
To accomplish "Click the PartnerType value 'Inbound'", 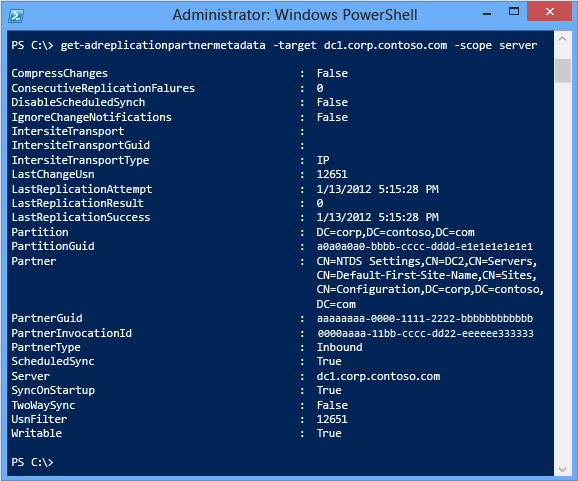I will [x=340, y=347].
